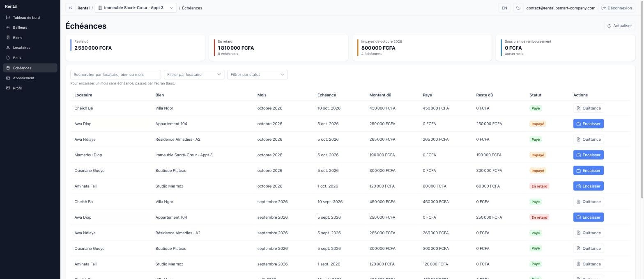Open the Abonnement menu entry
This screenshot has height=279, width=644.
click(x=30, y=78)
